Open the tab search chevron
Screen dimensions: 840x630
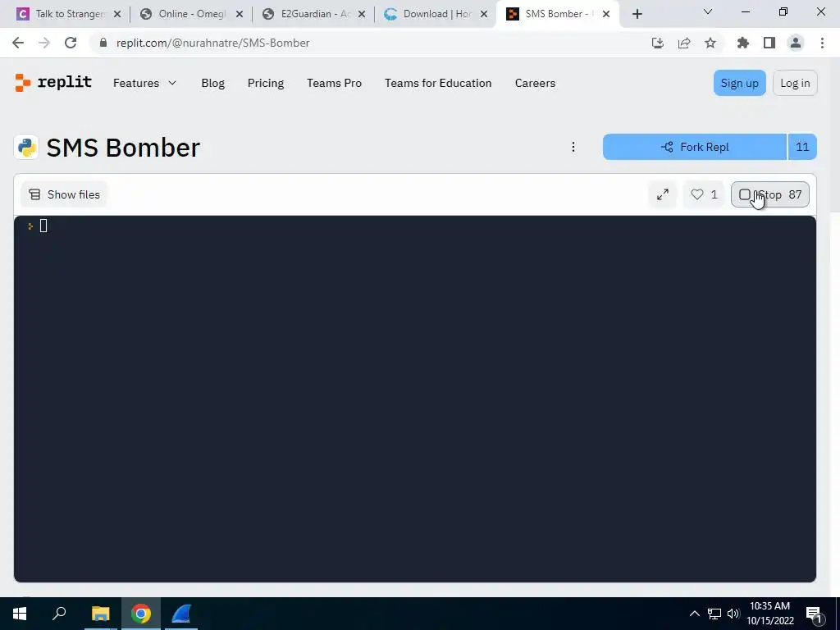[708, 11]
